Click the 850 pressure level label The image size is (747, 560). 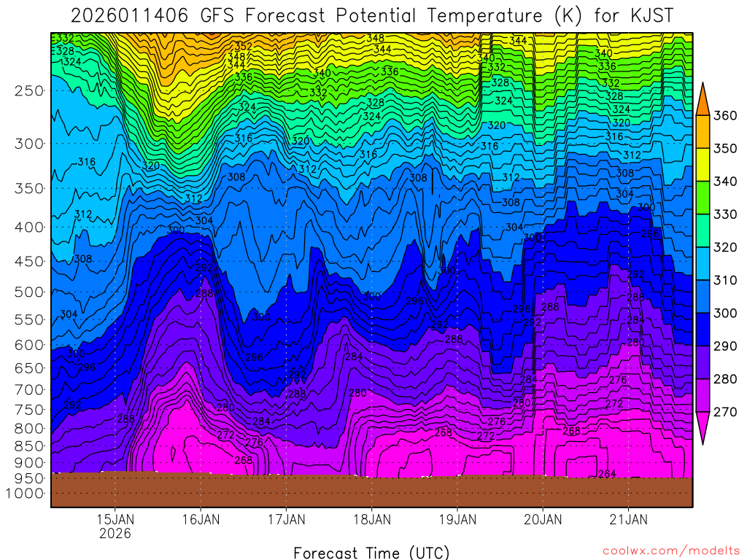point(29,446)
